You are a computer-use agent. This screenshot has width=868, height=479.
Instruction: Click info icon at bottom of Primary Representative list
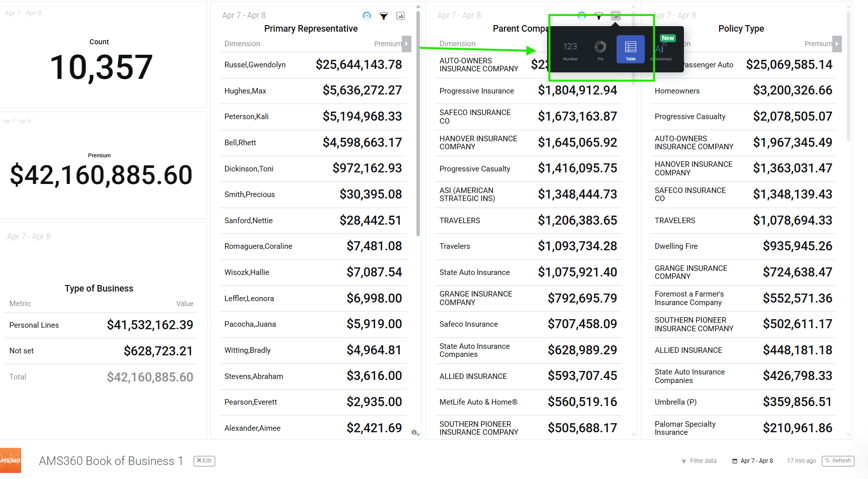click(x=414, y=432)
